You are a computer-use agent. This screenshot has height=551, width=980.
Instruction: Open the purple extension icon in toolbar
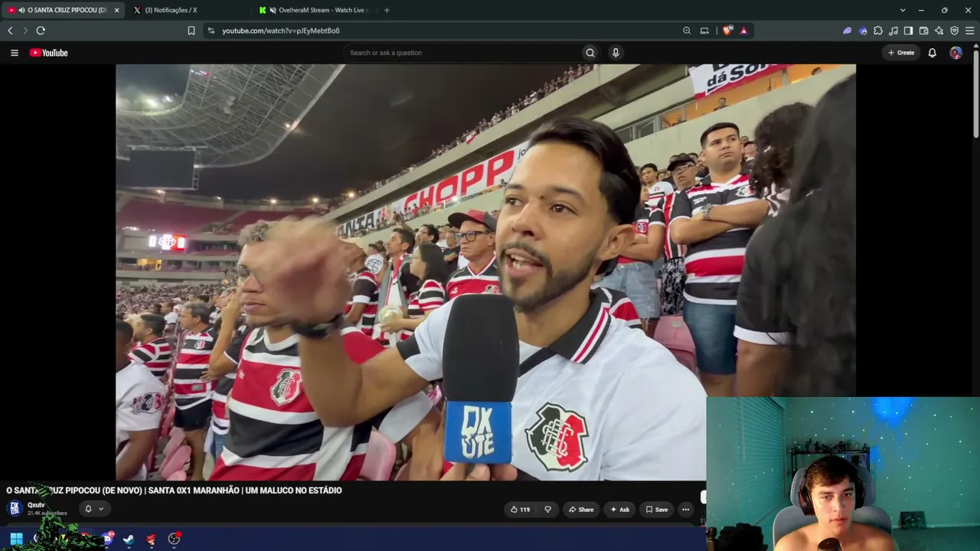pyautogui.click(x=847, y=31)
